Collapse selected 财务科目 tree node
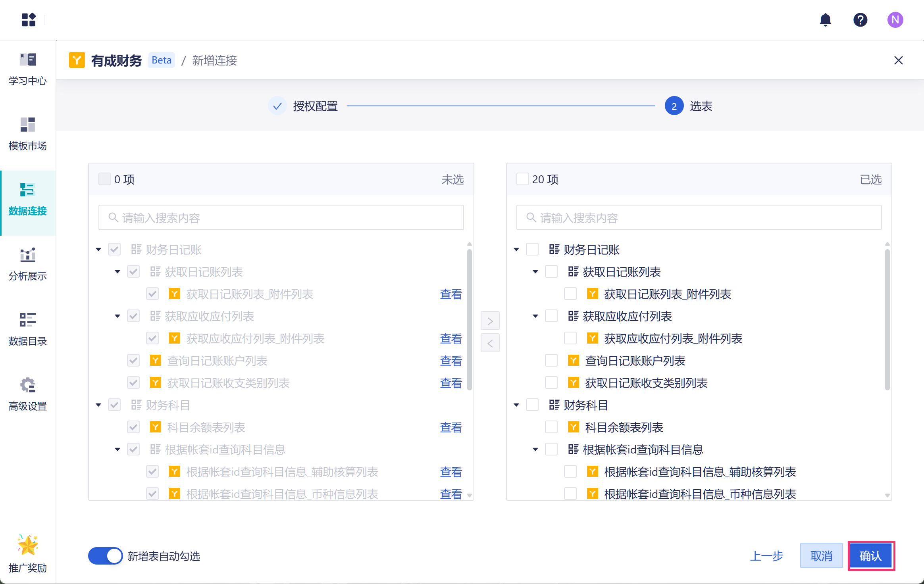This screenshot has width=924, height=584. [x=516, y=405]
